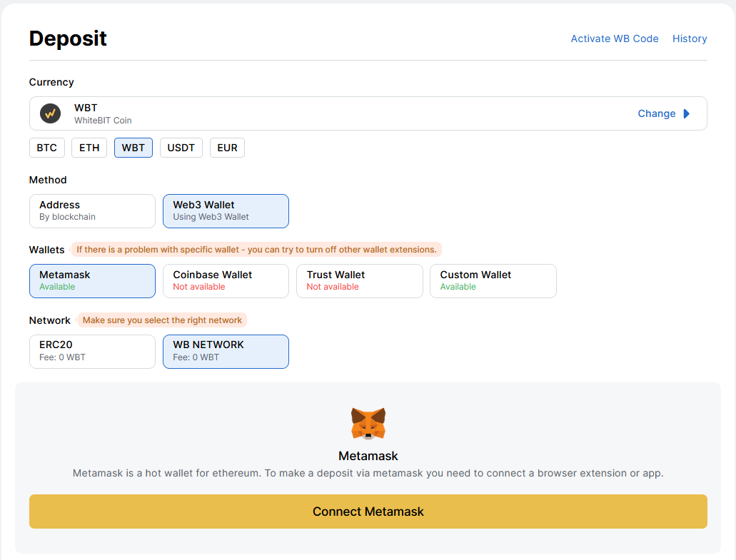Click the WBT coin logo icon
This screenshot has width=736, height=560.
50,113
